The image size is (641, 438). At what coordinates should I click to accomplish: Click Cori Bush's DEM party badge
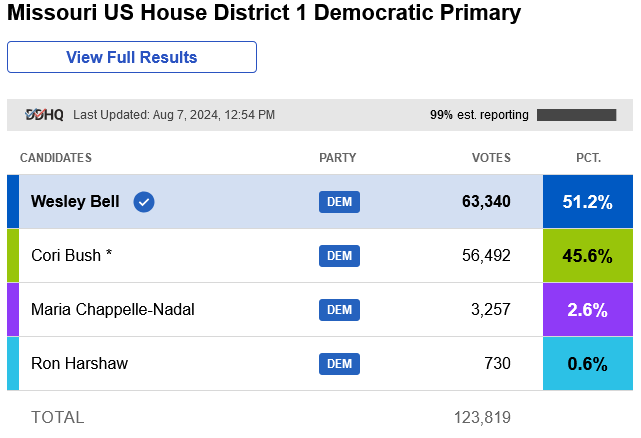[x=339, y=256]
